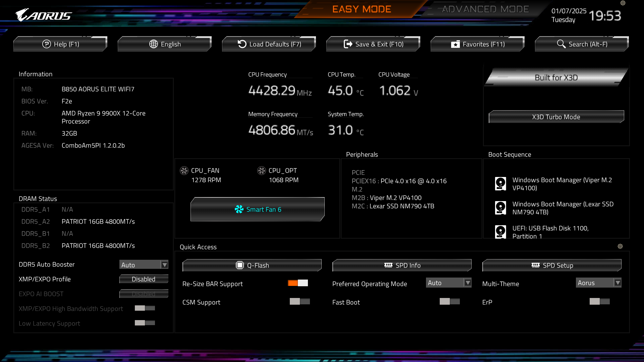The image size is (644, 362).
Task: Switch to Advanced Mode tab
Action: 485,9
